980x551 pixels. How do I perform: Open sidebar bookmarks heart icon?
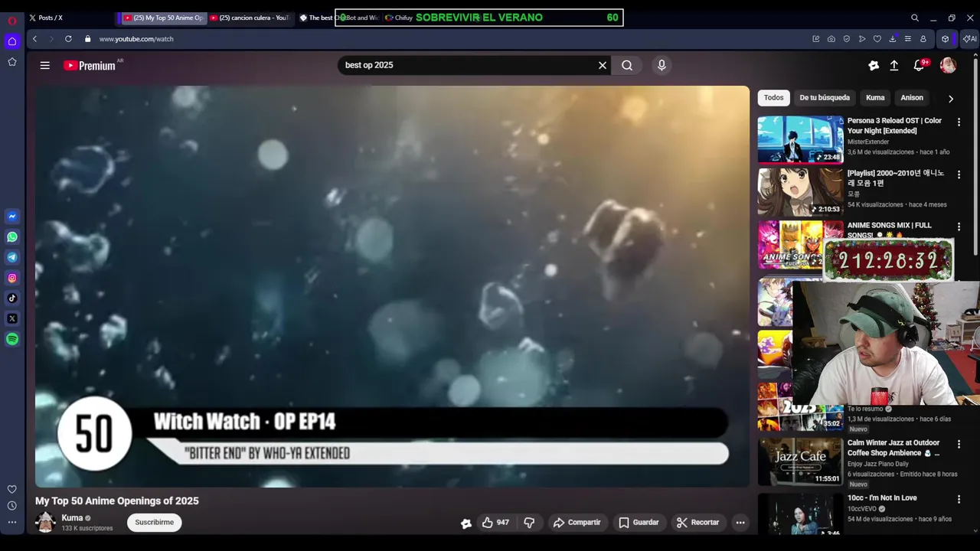pyautogui.click(x=12, y=489)
